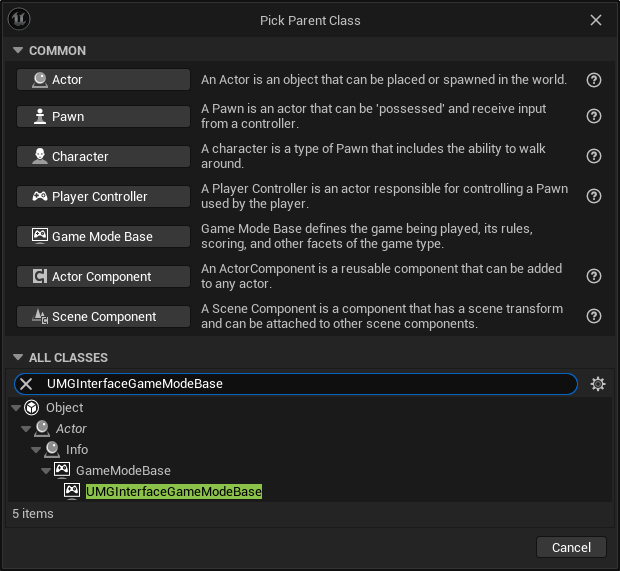Collapse the All Classes section
Image resolution: width=620 pixels, height=571 pixels.
pos(17,358)
